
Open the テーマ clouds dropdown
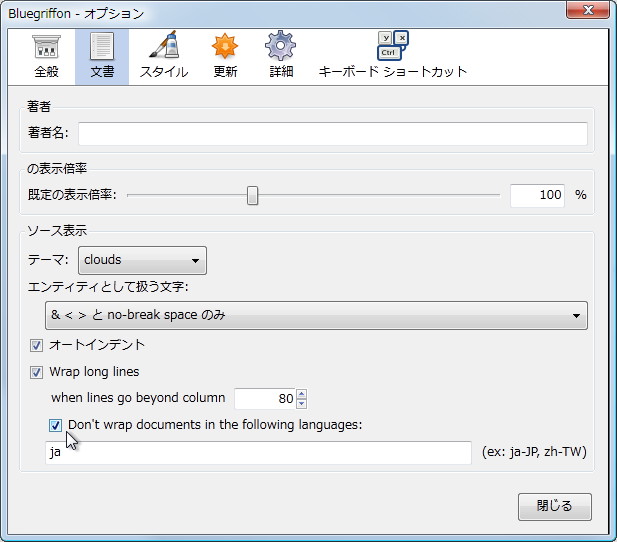(142, 260)
